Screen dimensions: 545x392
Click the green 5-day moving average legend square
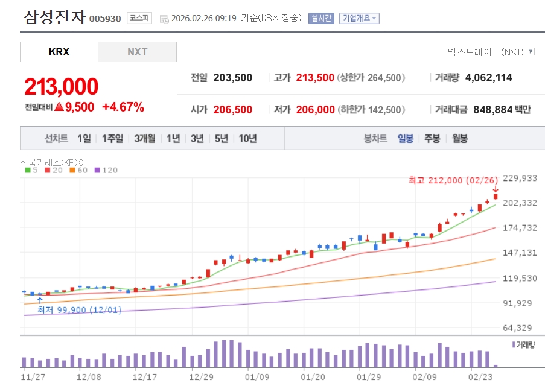[x=28, y=171]
